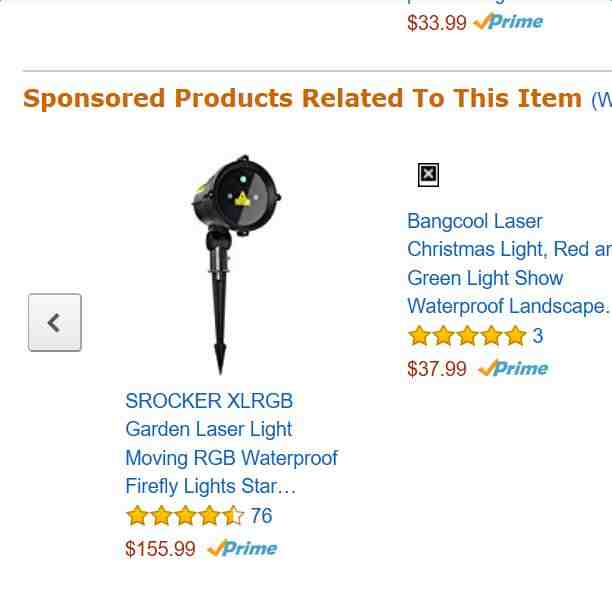Click the Prime badge beside $33.99
The width and height of the screenshot is (612, 609).
(x=508, y=21)
